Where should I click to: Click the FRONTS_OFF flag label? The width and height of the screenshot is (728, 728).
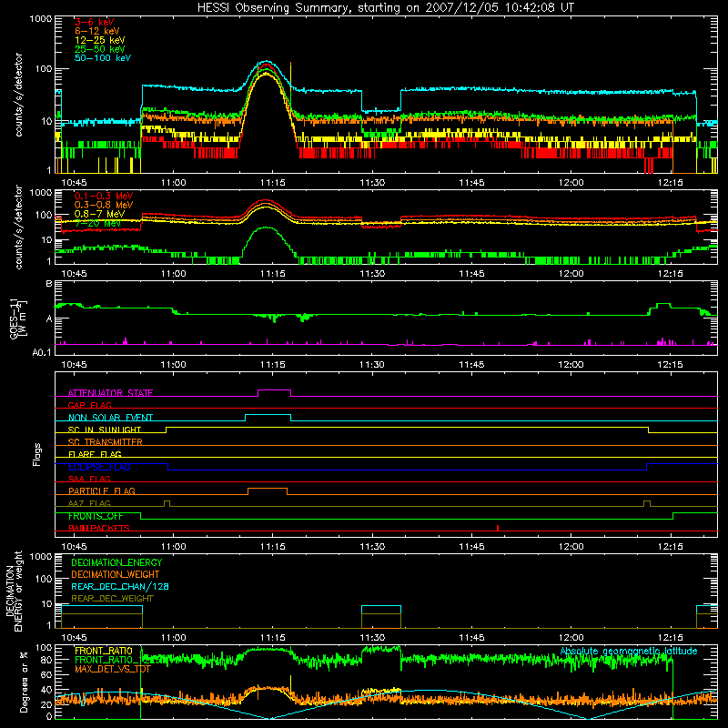[x=96, y=516]
